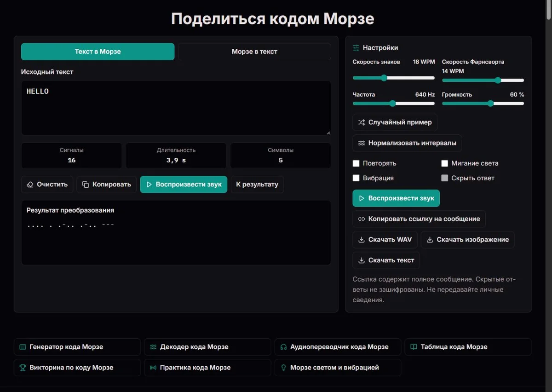Viewport: 552px width, 392px height.
Task: Click the 14 WPM Farnsworth value
Action: (x=453, y=71)
